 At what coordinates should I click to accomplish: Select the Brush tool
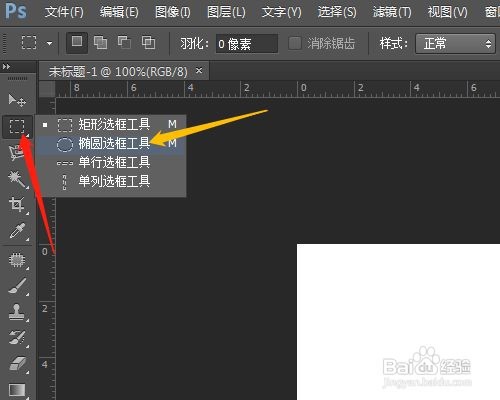pyautogui.click(x=17, y=286)
